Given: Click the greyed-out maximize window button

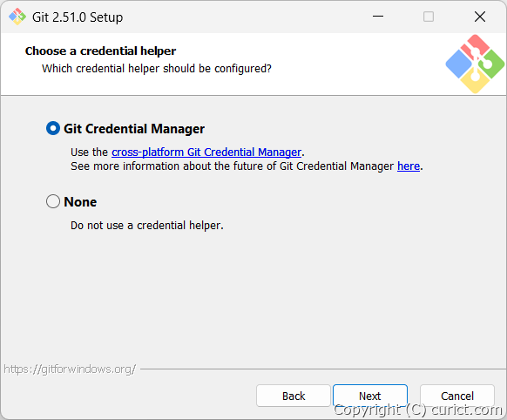Looking at the screenshot, I should 429,17.
